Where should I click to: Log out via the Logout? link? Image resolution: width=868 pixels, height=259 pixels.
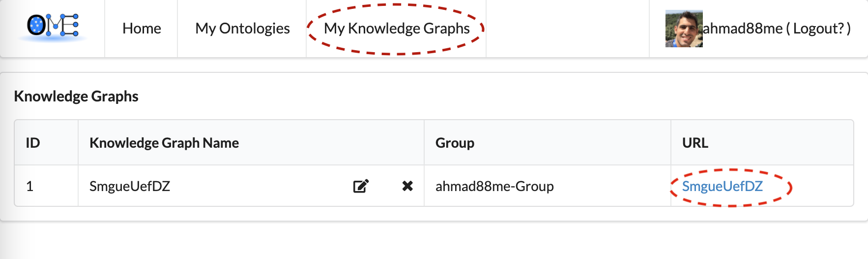[818, 29]
